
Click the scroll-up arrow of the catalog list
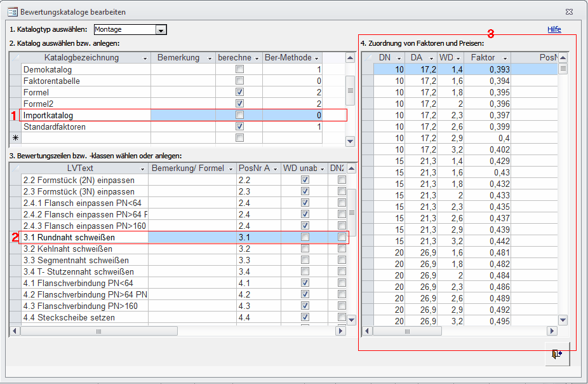350,58
